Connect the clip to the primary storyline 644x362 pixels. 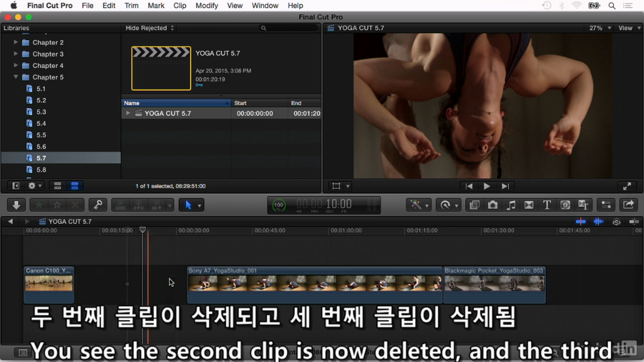pyautogui.click(x=120, y=205)
